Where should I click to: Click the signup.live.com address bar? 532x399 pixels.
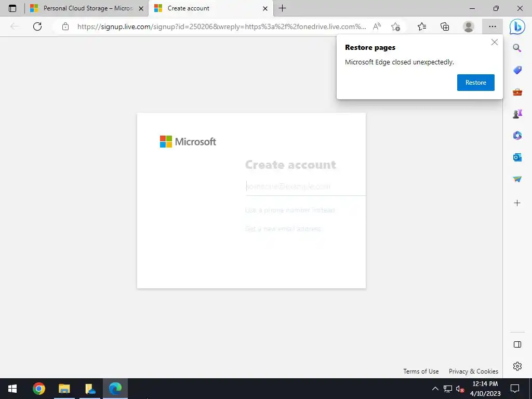(221, 26)
